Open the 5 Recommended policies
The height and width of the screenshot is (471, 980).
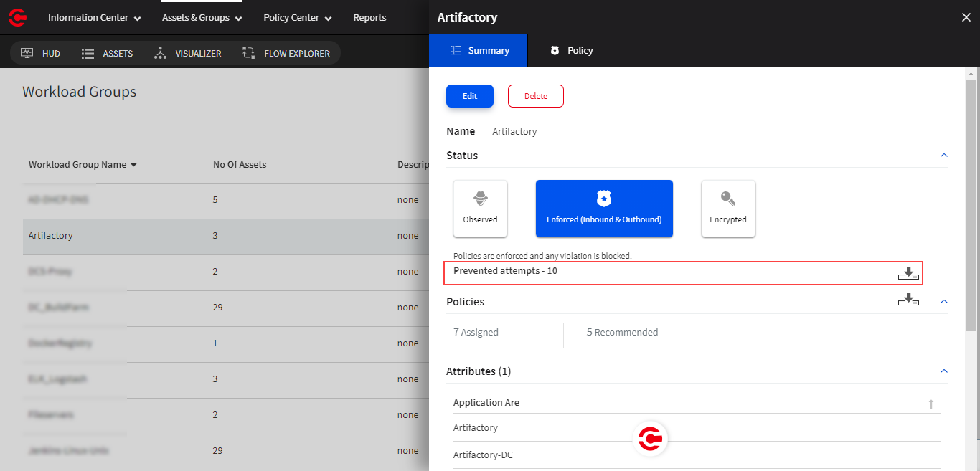click(622, 333)
